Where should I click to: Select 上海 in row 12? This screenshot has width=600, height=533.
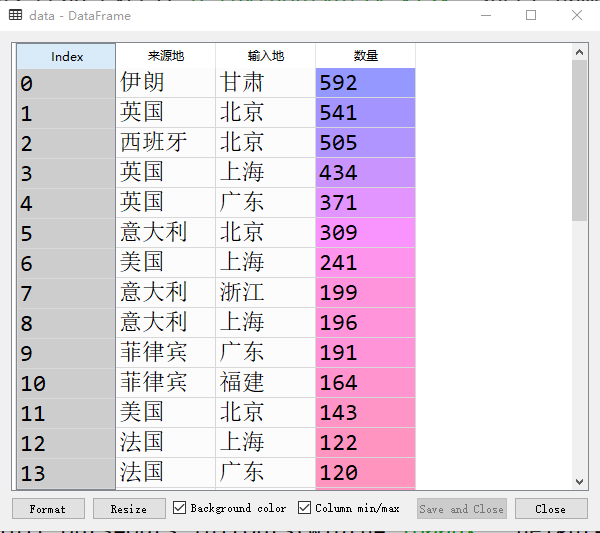tap(266, 442)
